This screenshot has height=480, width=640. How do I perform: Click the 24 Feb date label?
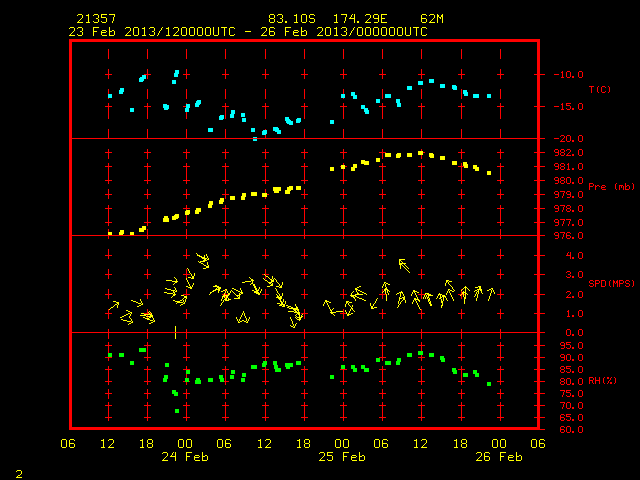(185, 456)
